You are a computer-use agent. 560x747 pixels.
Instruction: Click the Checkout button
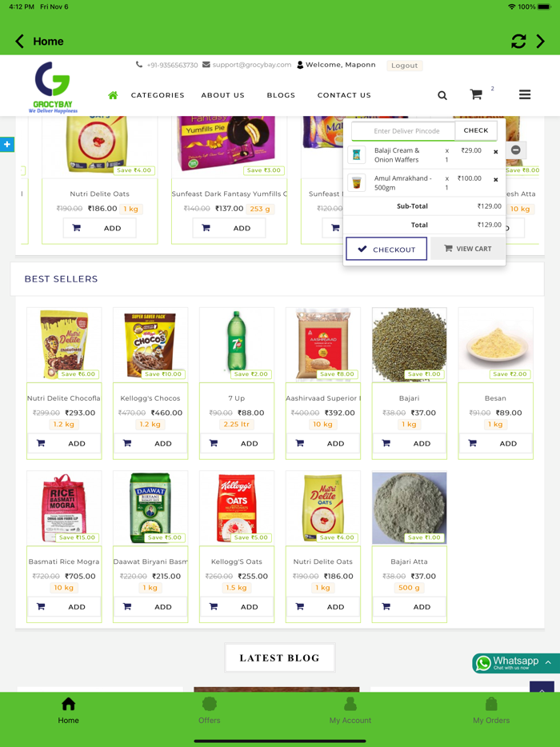pos(386,249)
